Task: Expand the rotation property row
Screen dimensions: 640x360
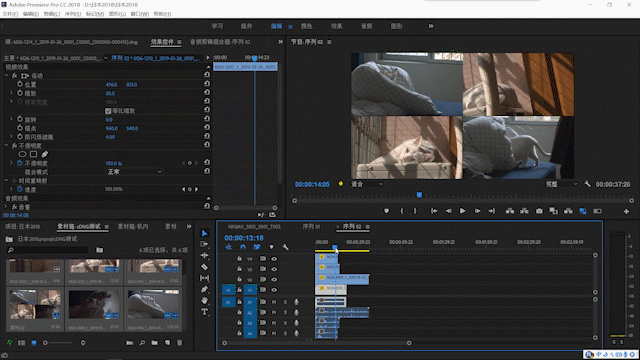Action: point(11,119)
